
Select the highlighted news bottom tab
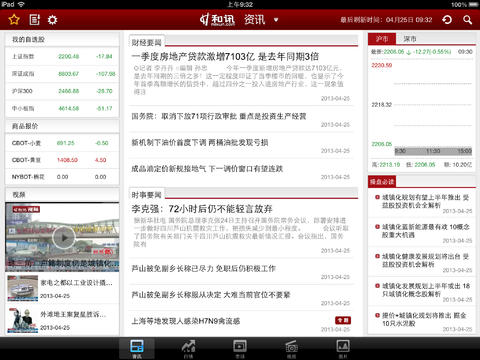(137, 348)
